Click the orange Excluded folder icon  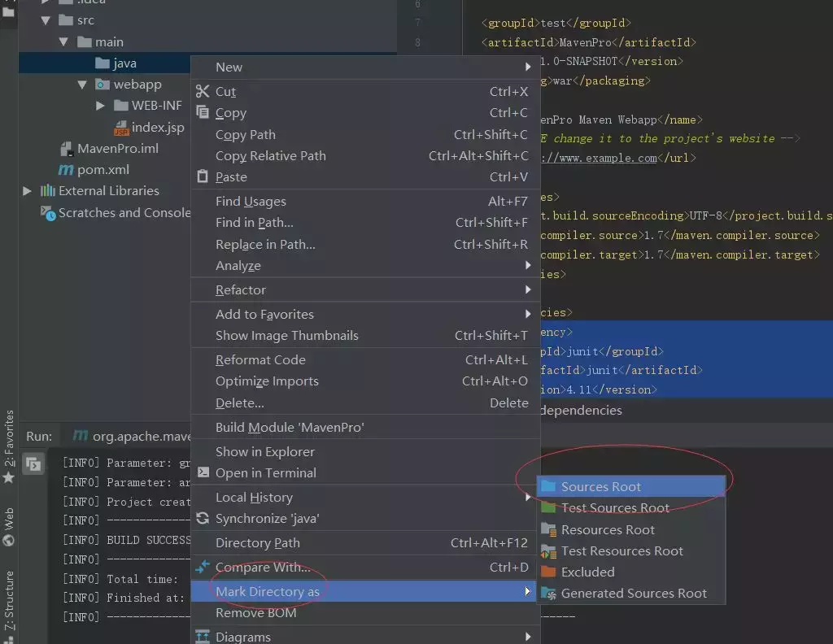(548, 572)
